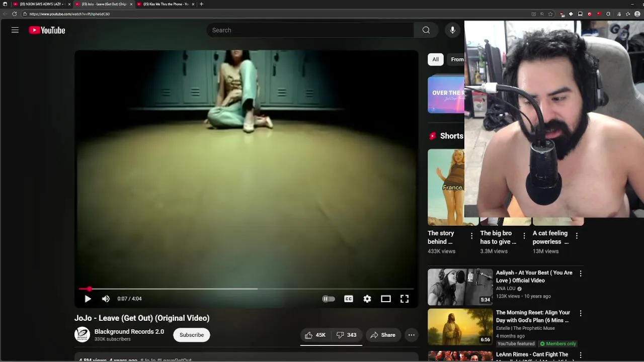Click the Shorts section header
Image resolution: width=644 pixels, height=362 pixels.
pyautogui.click(x=446, y=136)
